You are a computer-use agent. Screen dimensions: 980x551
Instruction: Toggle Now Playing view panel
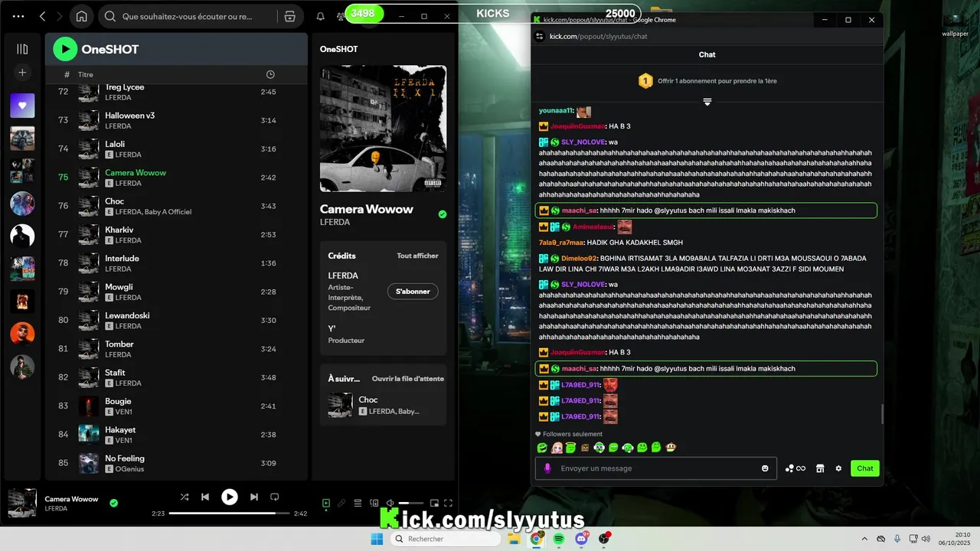[x=326, y=503]
